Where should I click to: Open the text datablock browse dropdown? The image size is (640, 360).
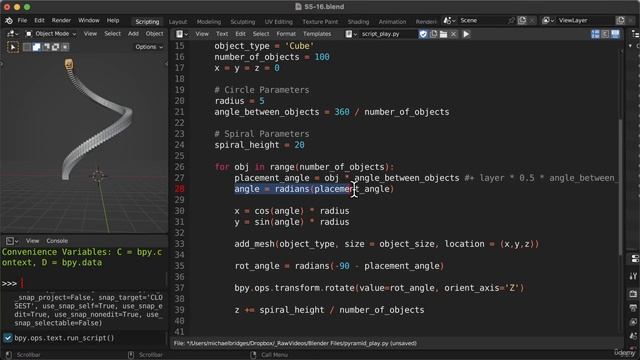click(351, 34)
